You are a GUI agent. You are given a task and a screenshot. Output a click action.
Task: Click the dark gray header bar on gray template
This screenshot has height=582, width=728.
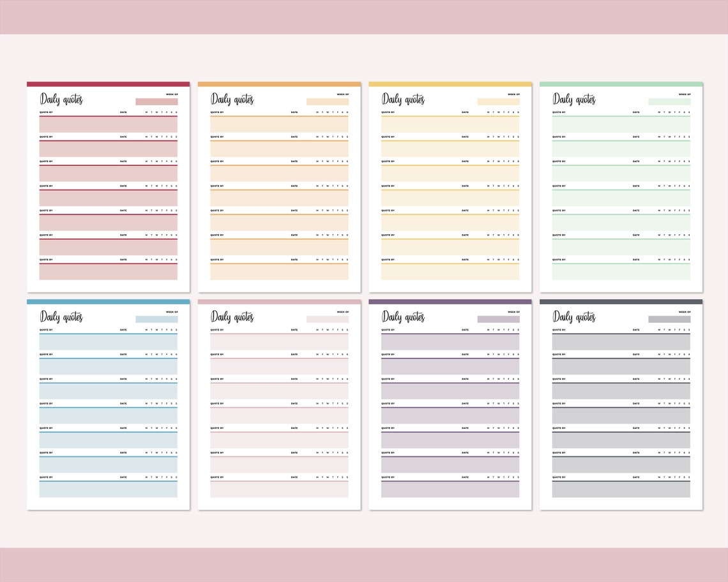tap(621, 301)
